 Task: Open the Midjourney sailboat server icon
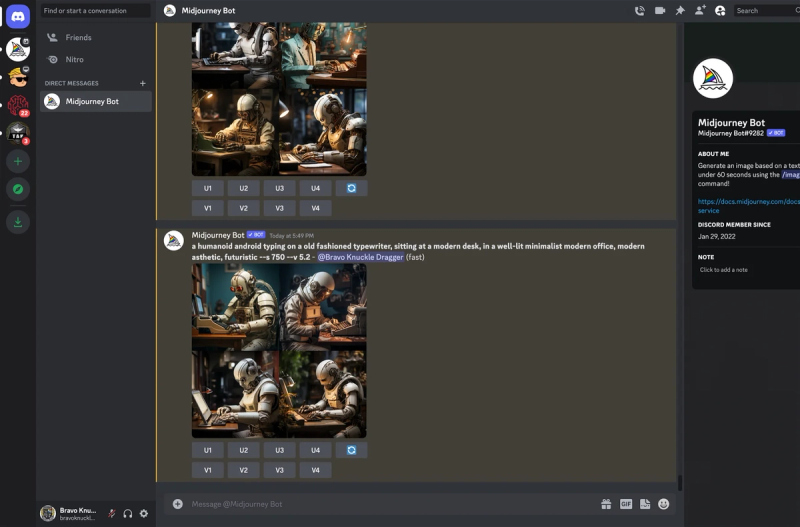point(18,49)
